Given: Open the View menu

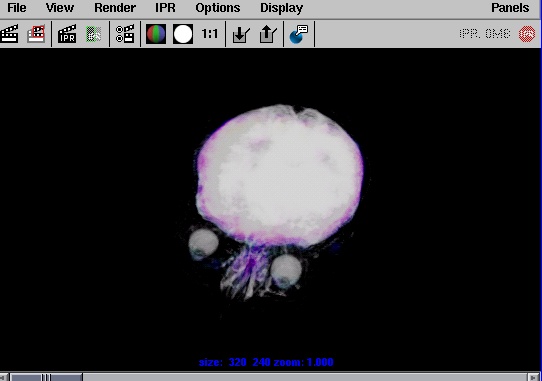Looking at the screenshot, I should tap(60, 8).
